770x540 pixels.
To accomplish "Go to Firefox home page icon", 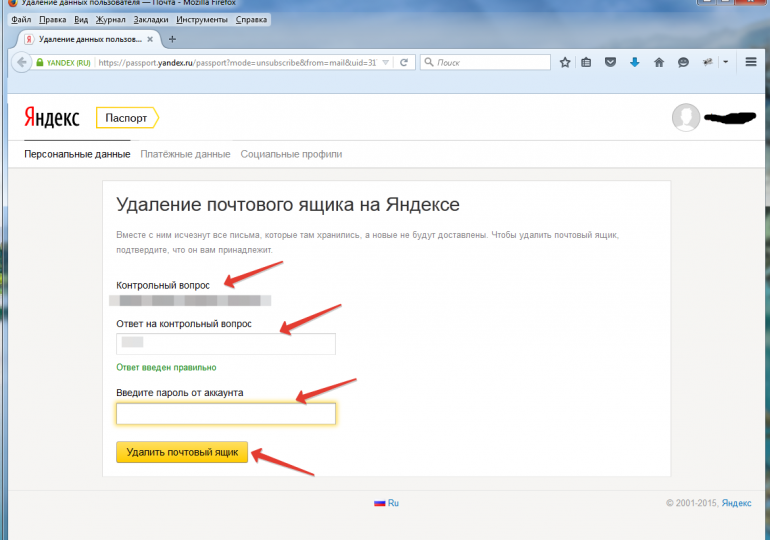I will (659, 62).
